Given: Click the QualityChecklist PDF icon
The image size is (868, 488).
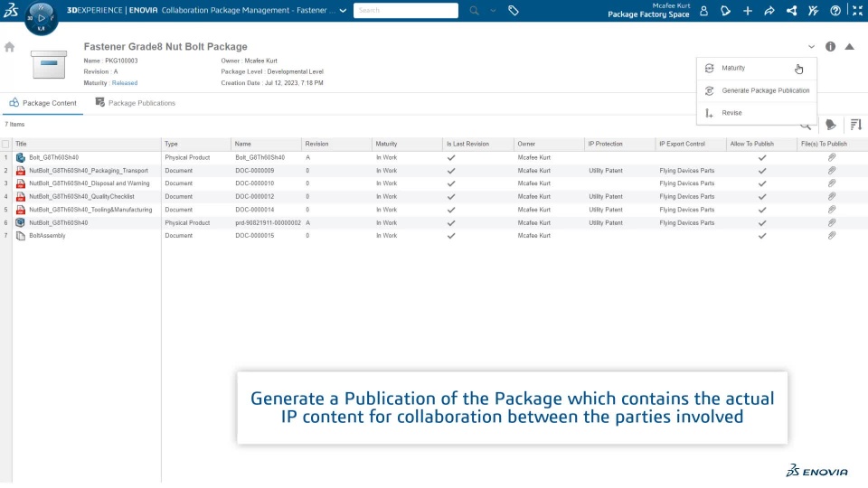Looking at the screenshot, I should 21,197.
